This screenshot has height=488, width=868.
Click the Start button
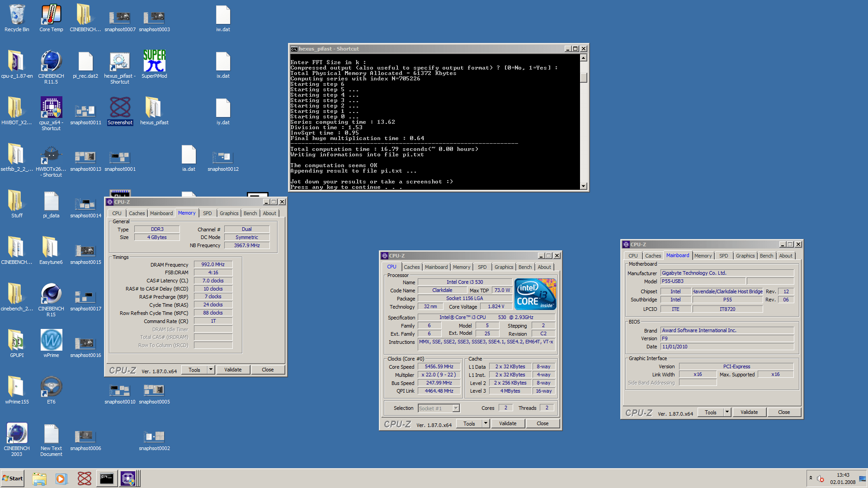point(13,479)
